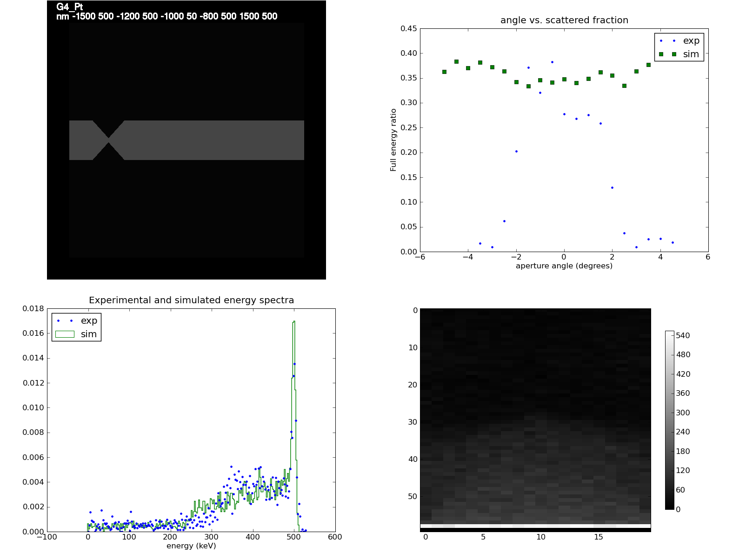The width and height of the screenshot is (746, 560).
Task: Click the 'G4_Pt' label in the geometry image
Action: [69, 7]
